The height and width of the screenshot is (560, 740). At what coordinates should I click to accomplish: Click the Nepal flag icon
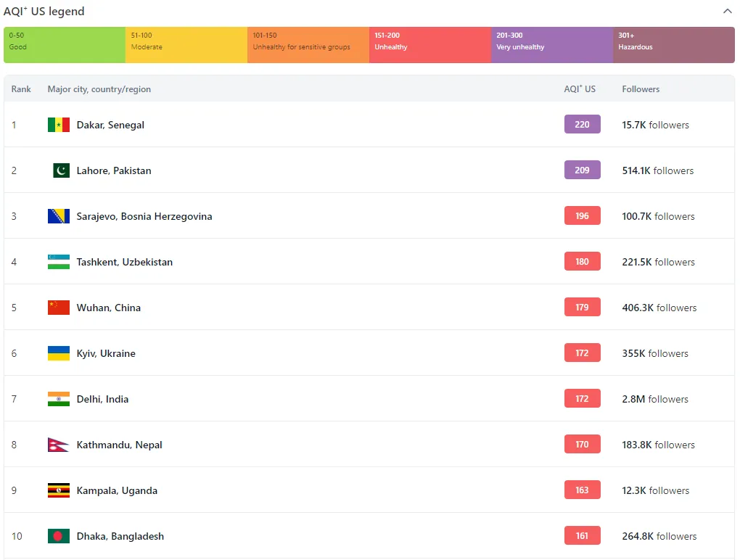(x=57, y=445)
